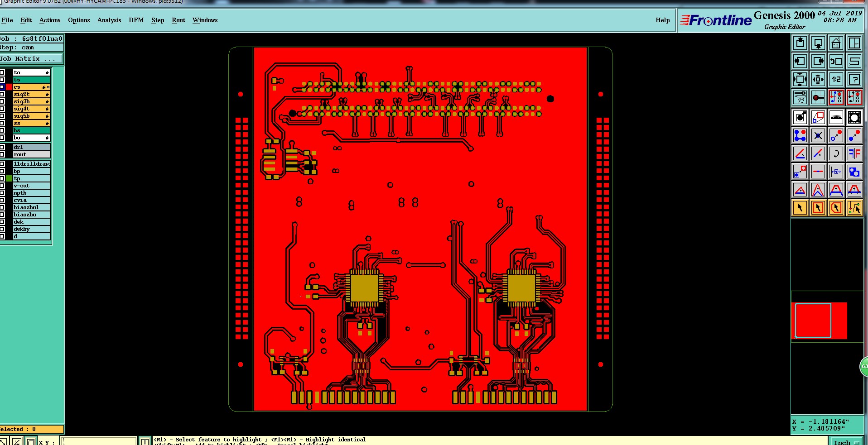
Task: Select the net selection arrow tool
Action: [854, 208]
